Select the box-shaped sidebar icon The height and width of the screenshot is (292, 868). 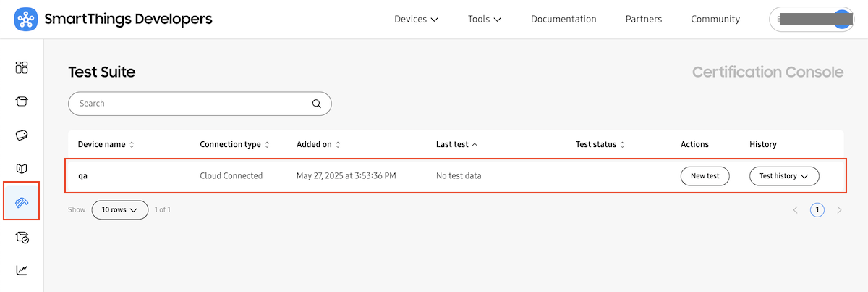point(22,101)
